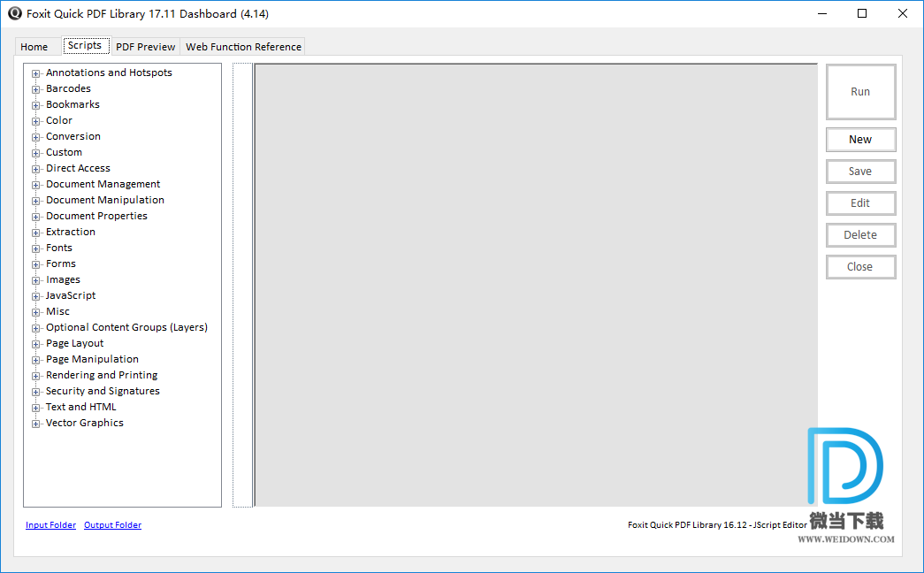Select the Fonts category label

(x=59, y=248)
